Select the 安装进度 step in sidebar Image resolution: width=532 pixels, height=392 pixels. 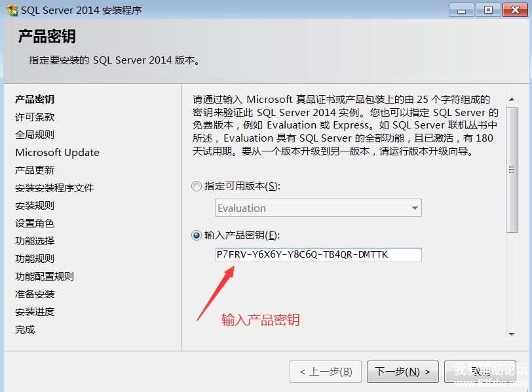tap(35, 311)
